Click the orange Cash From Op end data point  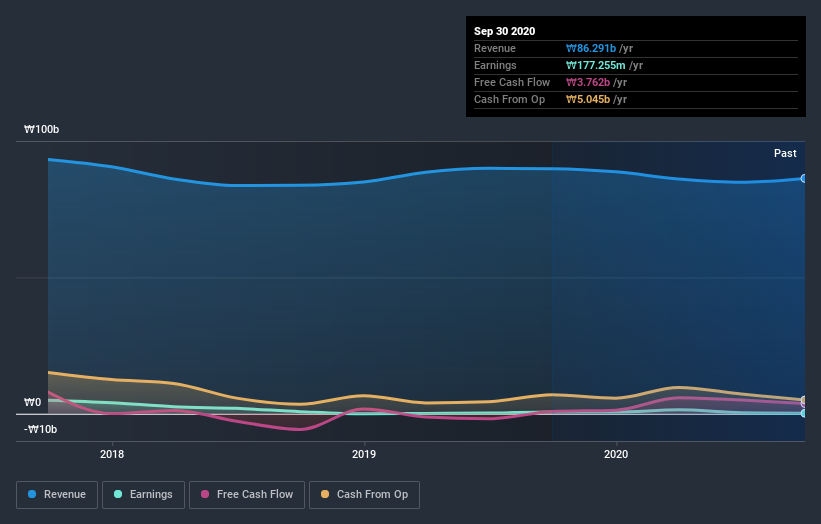coord(803,400)
